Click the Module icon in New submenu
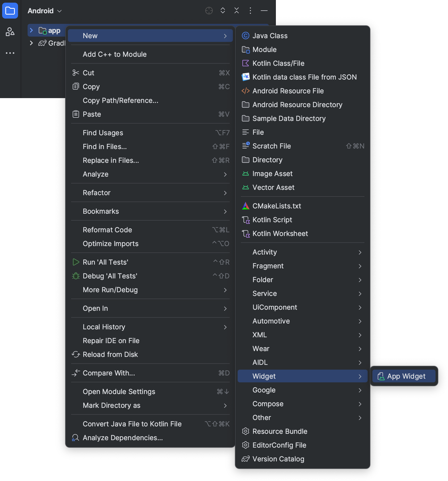The width and height of the screenshot is (448, 481). point(246,49)
